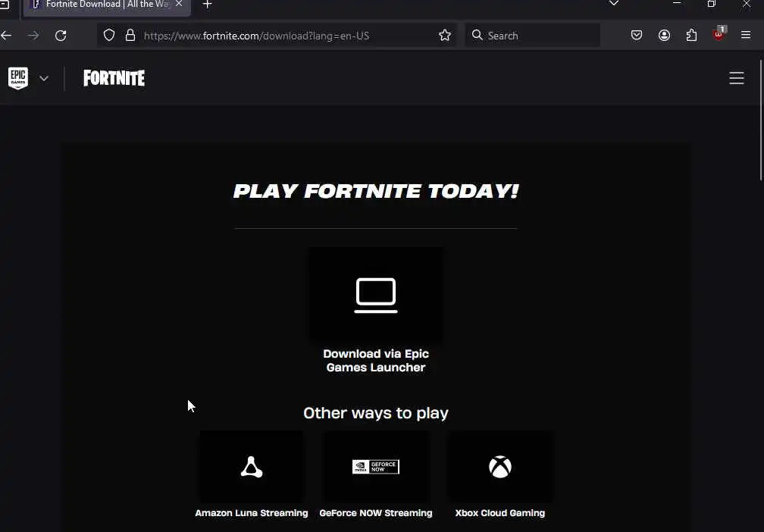Open the Firefox account icon
Screen dimensions: 764x532
pyautogui.click(x=664, y=35)
